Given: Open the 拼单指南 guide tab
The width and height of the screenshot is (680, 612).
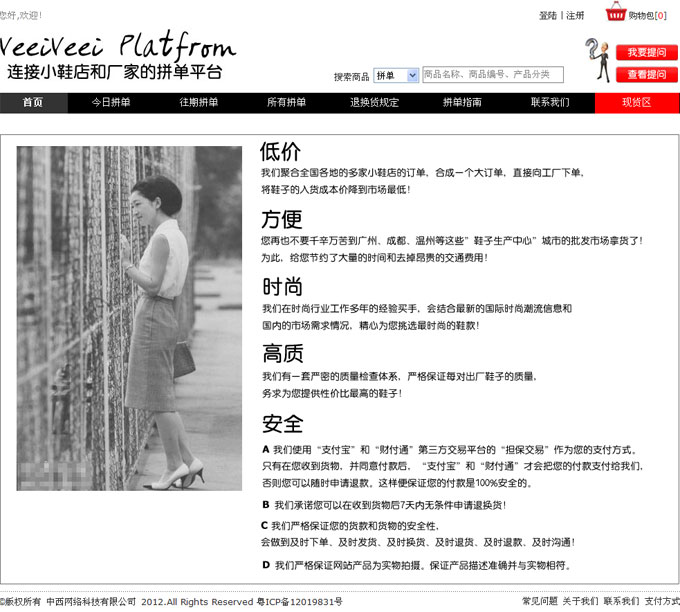Looking at the screenshot, I should [463, 103].
